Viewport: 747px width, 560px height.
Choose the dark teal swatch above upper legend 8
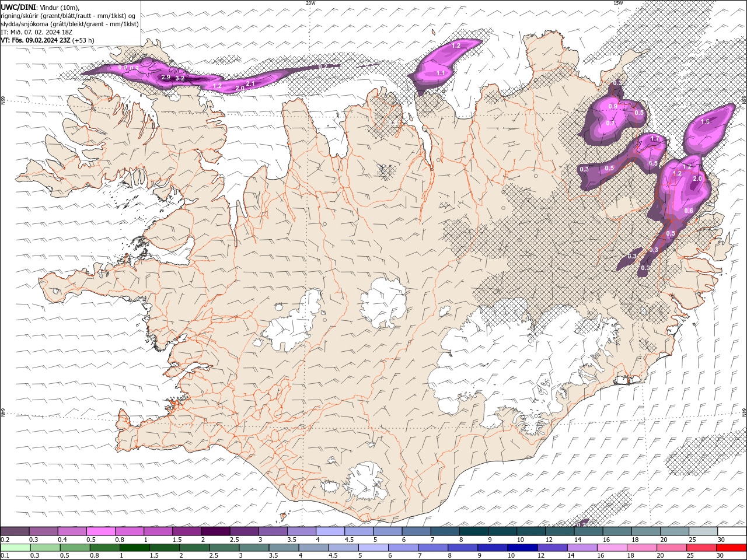[473, 531]
